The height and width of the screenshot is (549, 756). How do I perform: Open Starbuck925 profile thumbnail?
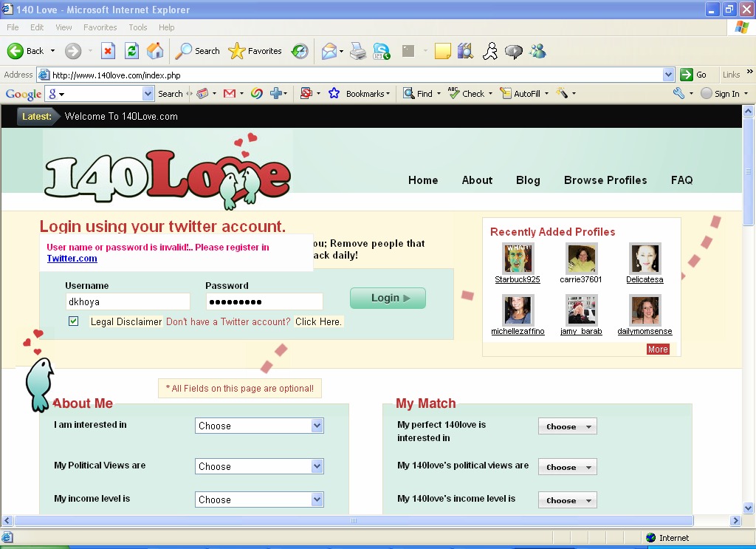tap(518, 259)
